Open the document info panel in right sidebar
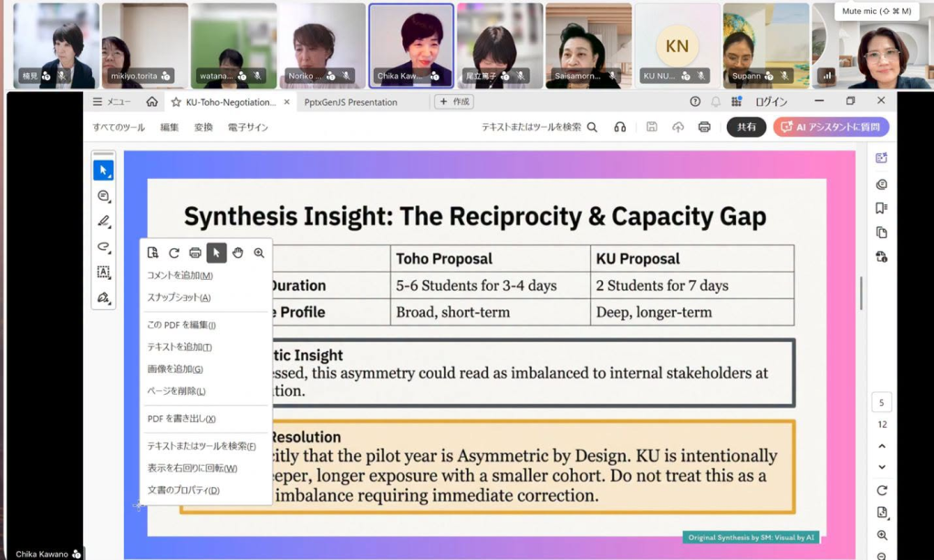The image size is (934, 560). pos(882,257)
